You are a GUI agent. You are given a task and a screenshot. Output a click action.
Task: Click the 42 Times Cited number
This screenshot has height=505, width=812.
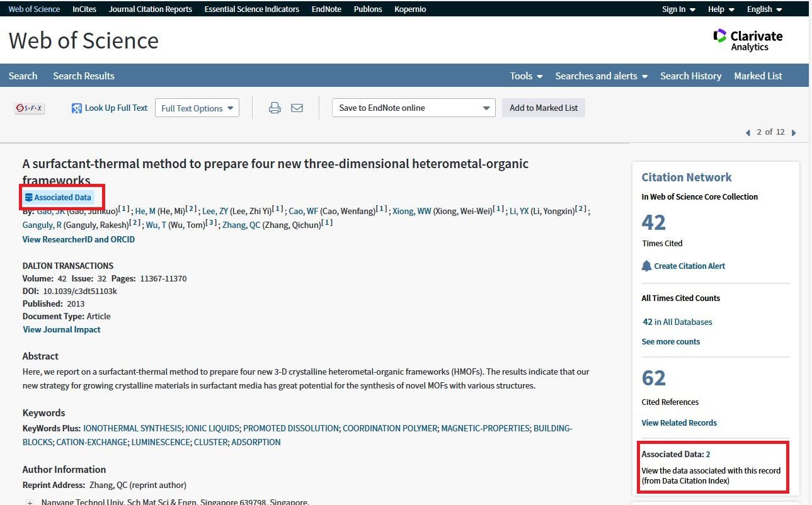coord(653,222)
